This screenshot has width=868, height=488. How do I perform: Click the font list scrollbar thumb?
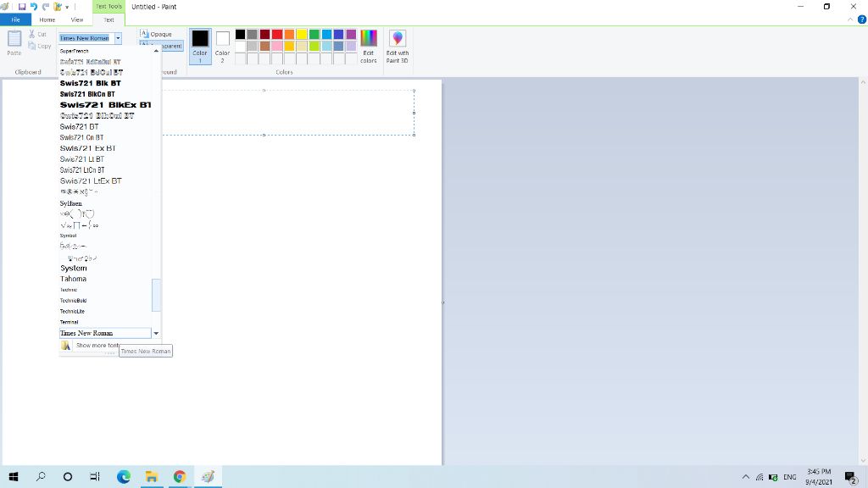156,295
